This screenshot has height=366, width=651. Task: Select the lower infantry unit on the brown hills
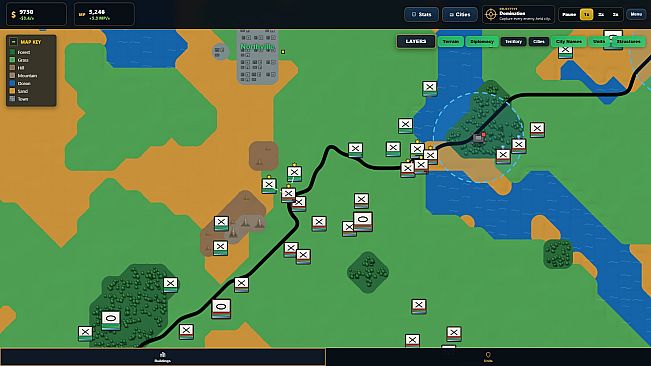[220, 248]
